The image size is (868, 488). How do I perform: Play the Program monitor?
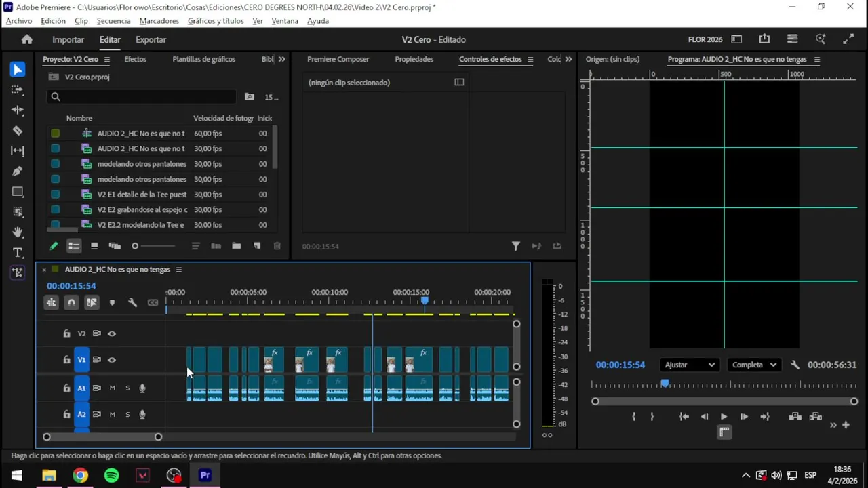point(724,417)
